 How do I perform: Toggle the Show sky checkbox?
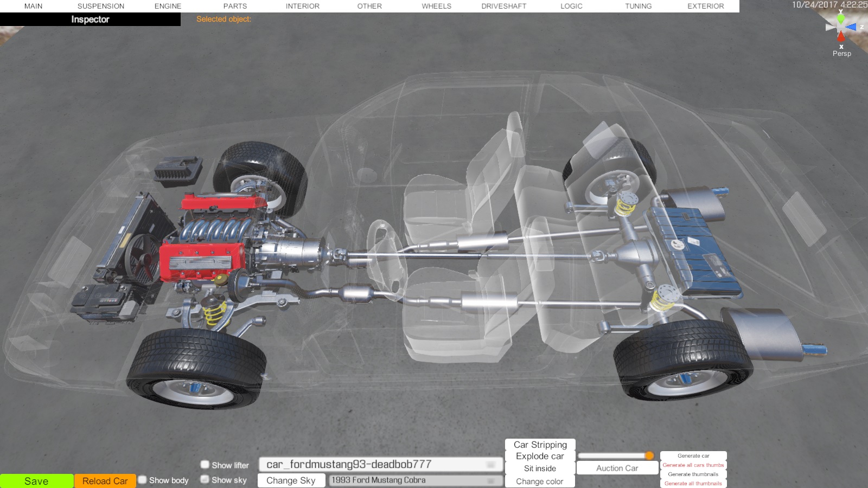(205, 479)
